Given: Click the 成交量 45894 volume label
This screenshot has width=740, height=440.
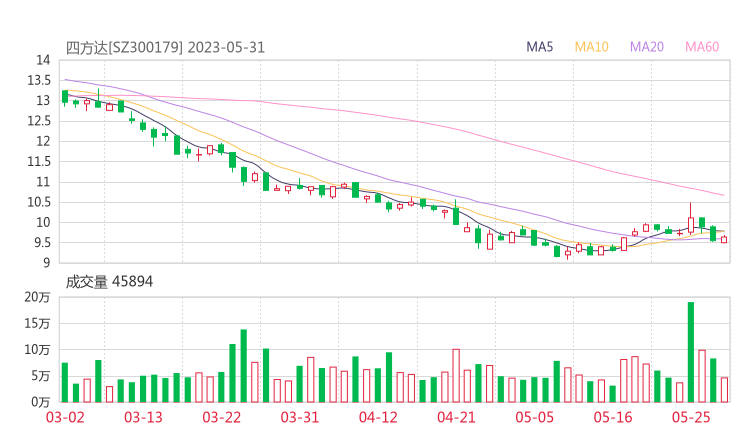Looking at the screenshot, I should [109, 282].
